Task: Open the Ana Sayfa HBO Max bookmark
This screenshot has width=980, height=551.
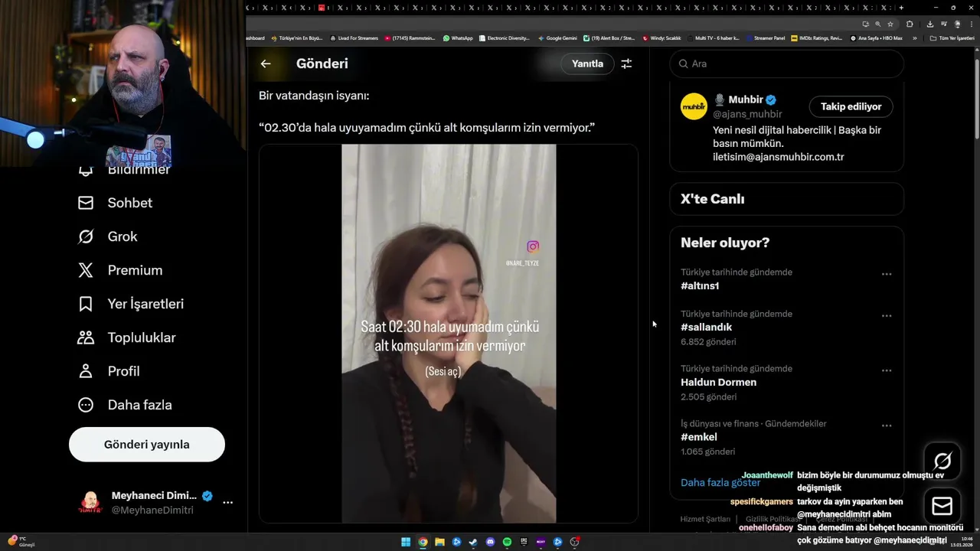Action: (x=877, y=37)
